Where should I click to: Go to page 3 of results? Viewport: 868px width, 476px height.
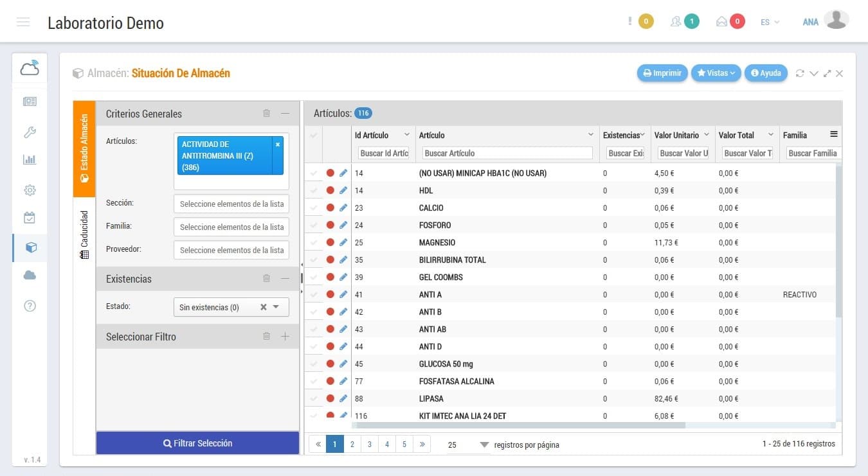click(370, 444)
